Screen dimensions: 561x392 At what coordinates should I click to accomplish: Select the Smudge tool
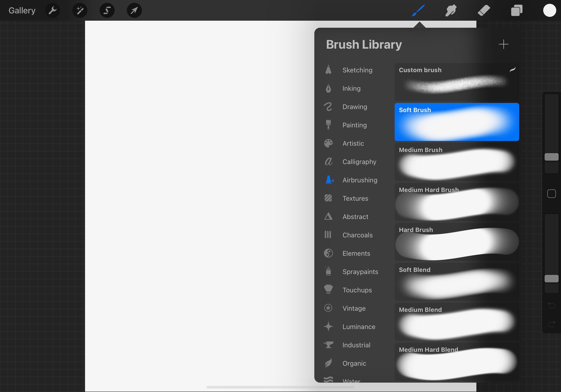click(451, 10)
